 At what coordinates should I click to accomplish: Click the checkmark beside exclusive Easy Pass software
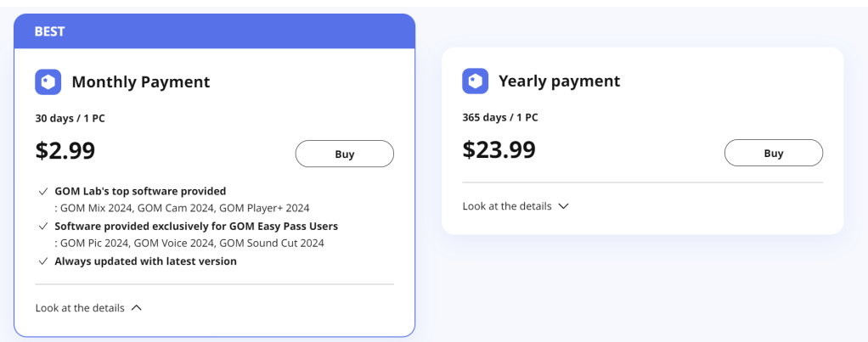42,227
